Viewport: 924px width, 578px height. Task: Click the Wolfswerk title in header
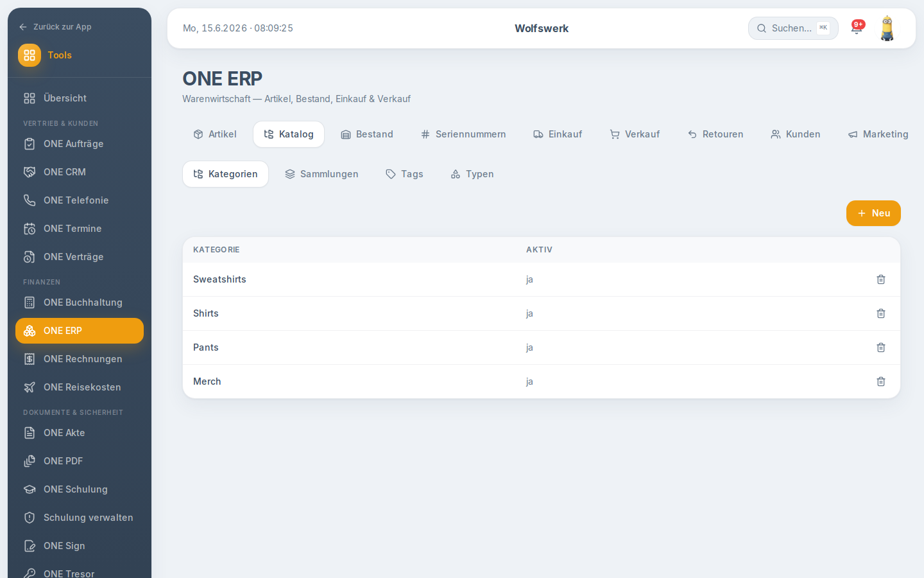tap(542, 28)
